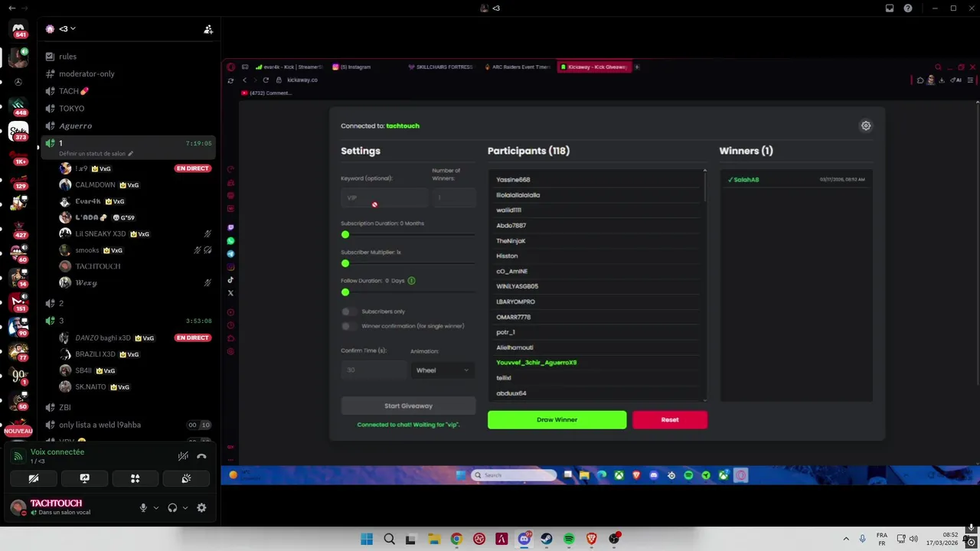Click the Start Giveaway button
980x551 pixels.
pyautogui.click(x=408, y=406)
